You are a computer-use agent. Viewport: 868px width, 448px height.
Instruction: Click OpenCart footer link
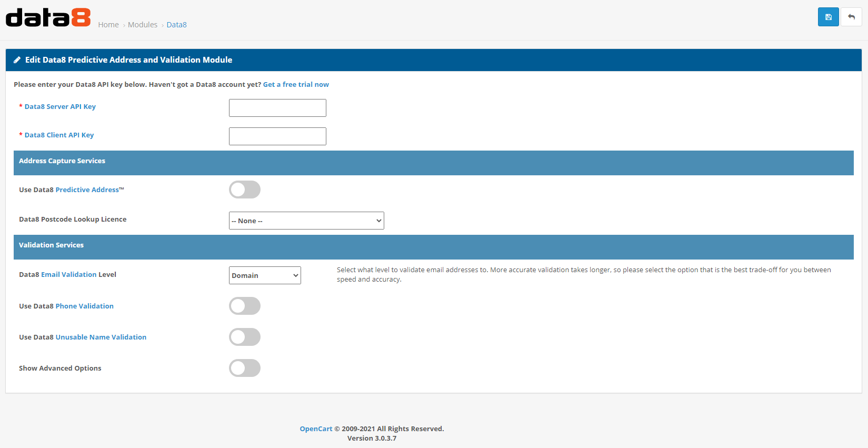(x=316, y=429)
